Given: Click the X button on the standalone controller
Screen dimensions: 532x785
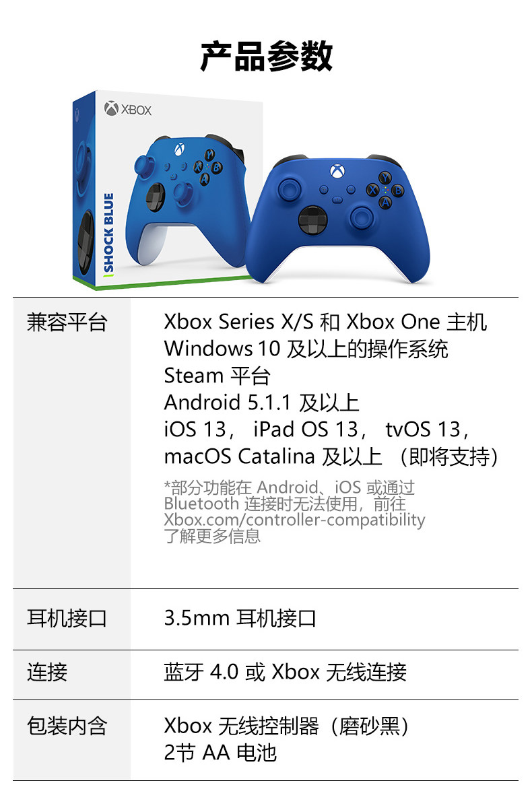Looking at the screenshot, I should point(372,191).
